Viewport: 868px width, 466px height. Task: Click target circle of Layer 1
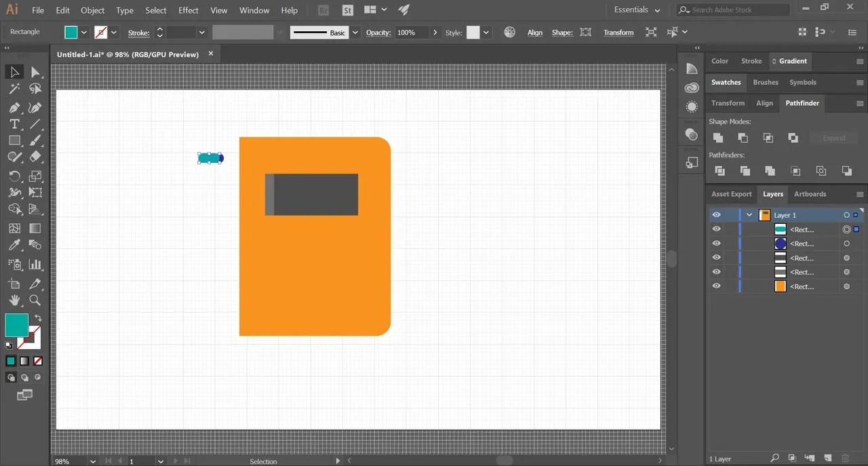point(846,215)
